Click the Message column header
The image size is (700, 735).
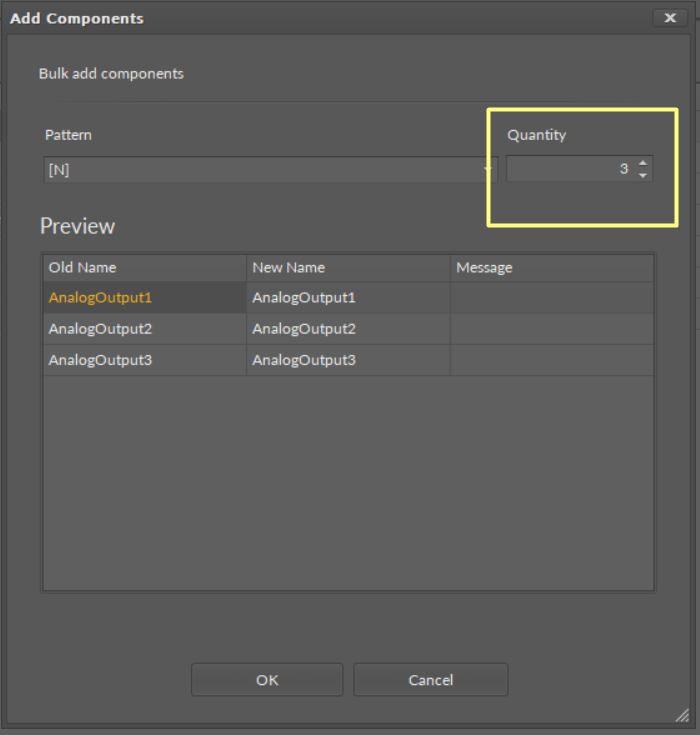coord(551,268)
